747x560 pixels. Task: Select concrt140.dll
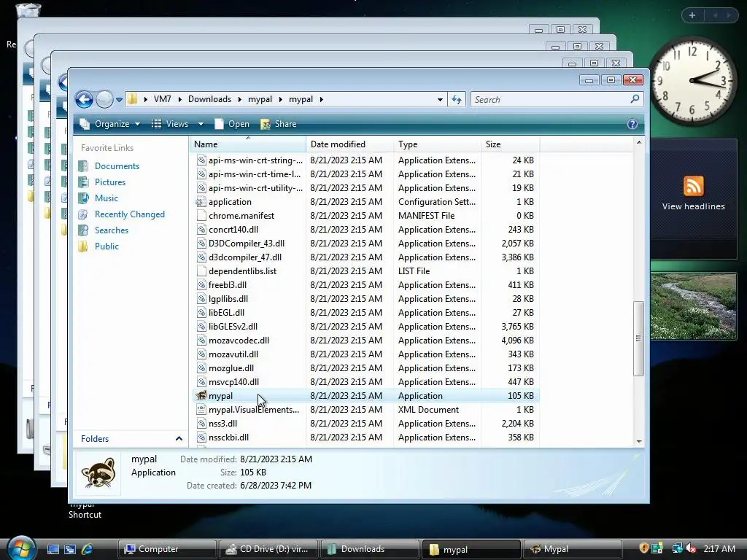pyautogui.click(x=233, y=230)
